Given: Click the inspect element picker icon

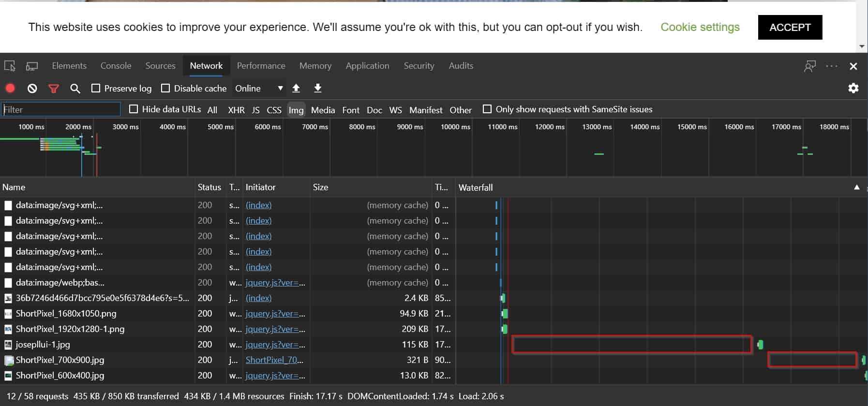Looking at the screenshot, I should pyautogui.click(x=10, y=66).
